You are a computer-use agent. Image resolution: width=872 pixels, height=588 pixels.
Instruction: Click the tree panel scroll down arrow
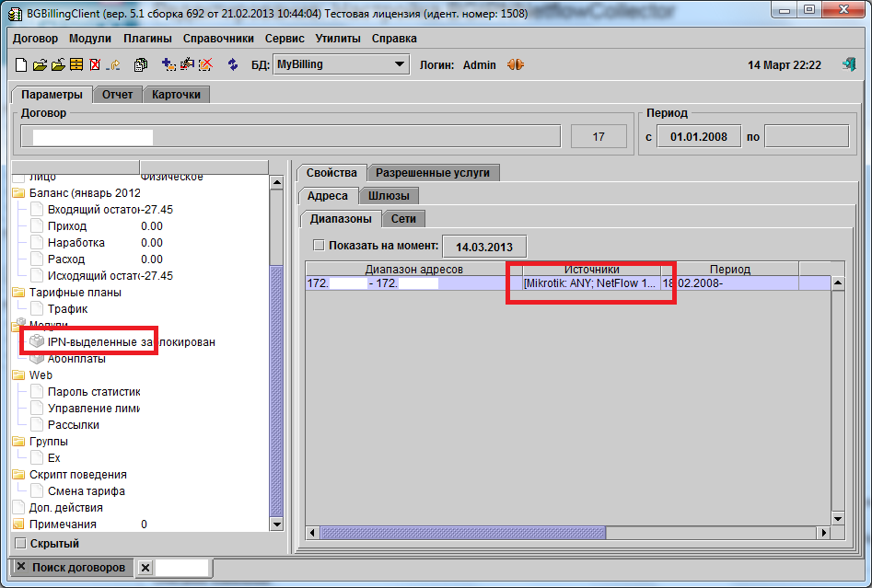tap(276, 525)
